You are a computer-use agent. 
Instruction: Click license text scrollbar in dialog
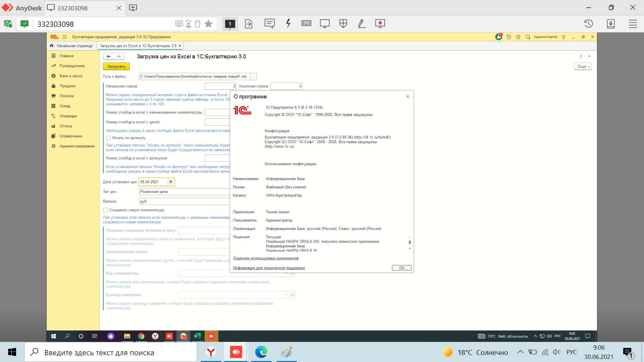[x=410, y=243]
